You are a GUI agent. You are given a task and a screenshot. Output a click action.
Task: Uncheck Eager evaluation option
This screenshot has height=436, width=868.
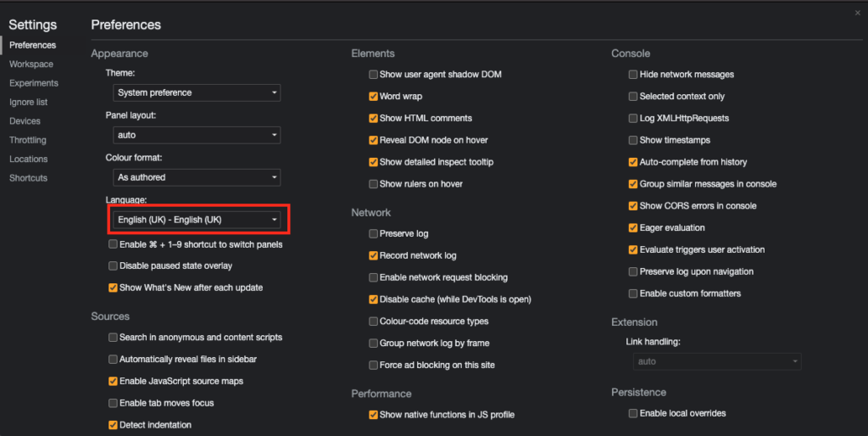633,228
